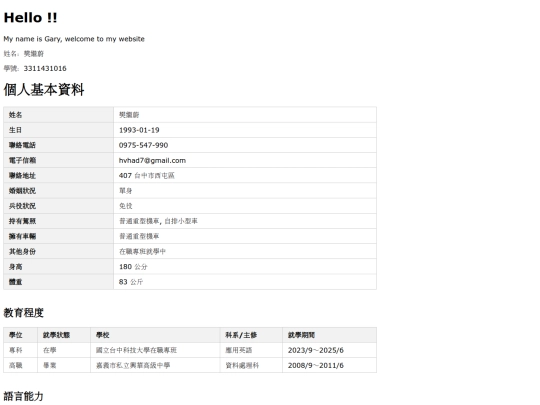Click the student number 3311431016
Viewport: 540px width, 405px height.
pos(45,68)
